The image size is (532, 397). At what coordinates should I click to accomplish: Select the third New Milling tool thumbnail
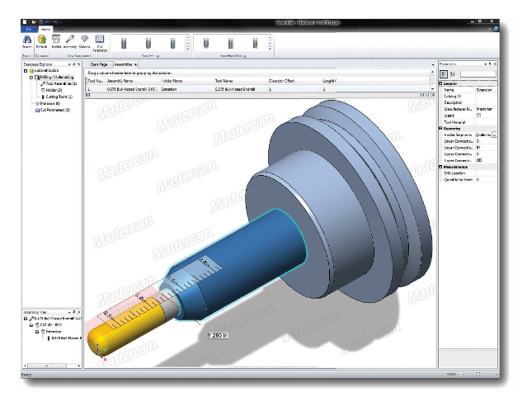pos(172,44)
